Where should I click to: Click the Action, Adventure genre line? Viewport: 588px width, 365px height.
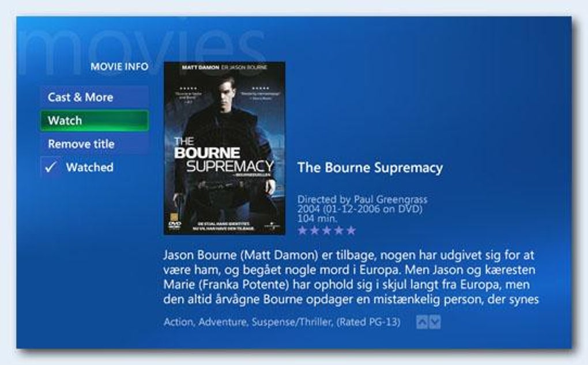[282, 322]
